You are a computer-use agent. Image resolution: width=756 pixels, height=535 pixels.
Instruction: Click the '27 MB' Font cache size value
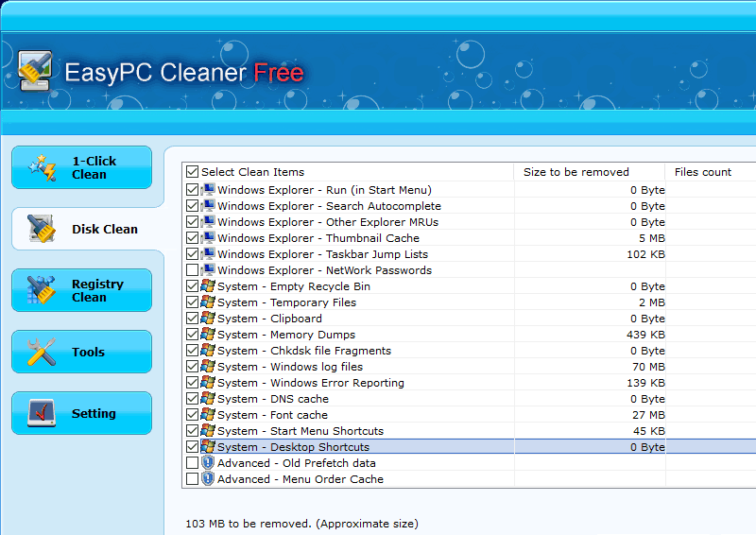[648, 415]
